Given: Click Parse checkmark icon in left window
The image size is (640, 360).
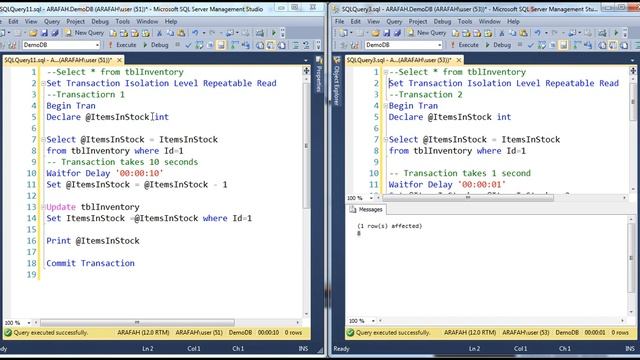Looking at the screenshot, I should coord(188,45).
